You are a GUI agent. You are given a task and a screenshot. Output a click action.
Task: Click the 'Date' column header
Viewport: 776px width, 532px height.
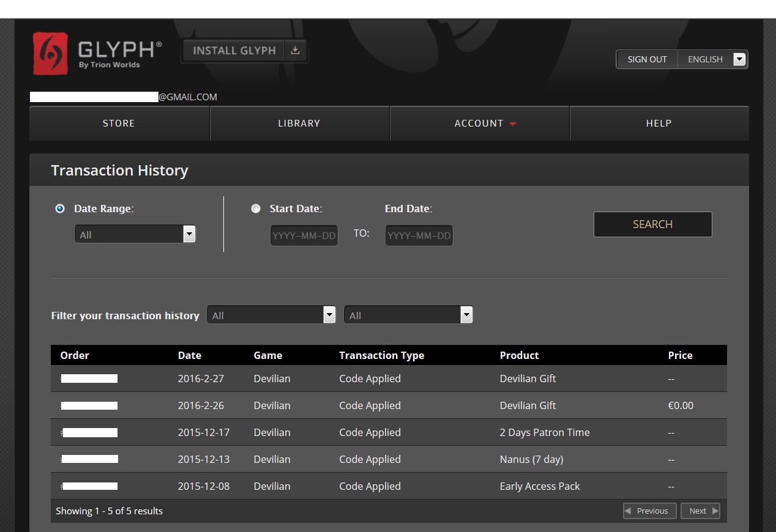pos(190,355)
